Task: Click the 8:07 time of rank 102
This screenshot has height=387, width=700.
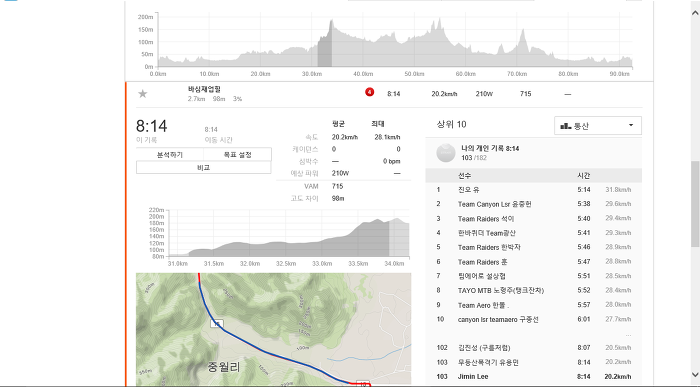Action: pyautogui.click(x=583, y=348)
